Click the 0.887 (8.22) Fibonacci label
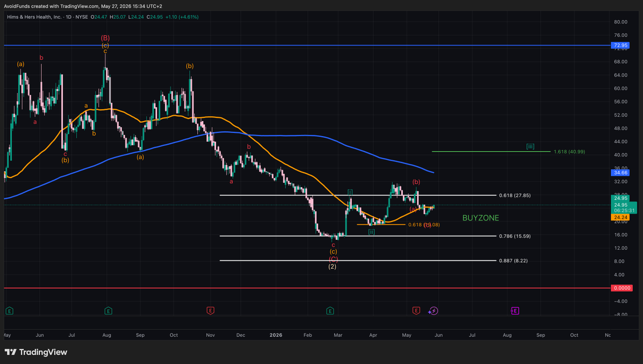The width and height of the screenshot is (643, 364). pyautogui.click(x=513, y=261)
